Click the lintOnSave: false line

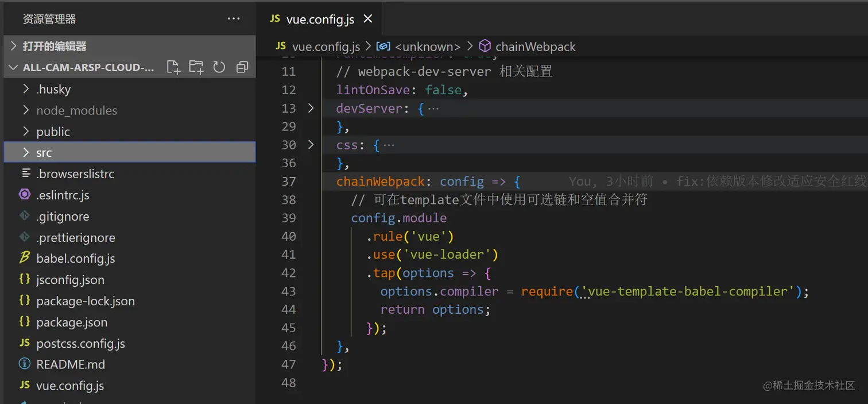402,90
